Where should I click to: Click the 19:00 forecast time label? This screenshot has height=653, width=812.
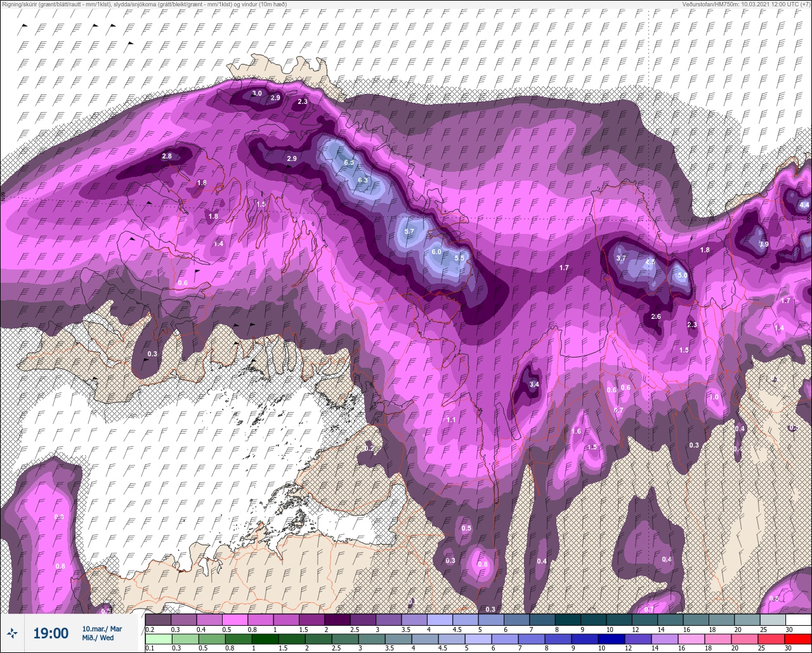coord(51,633)
